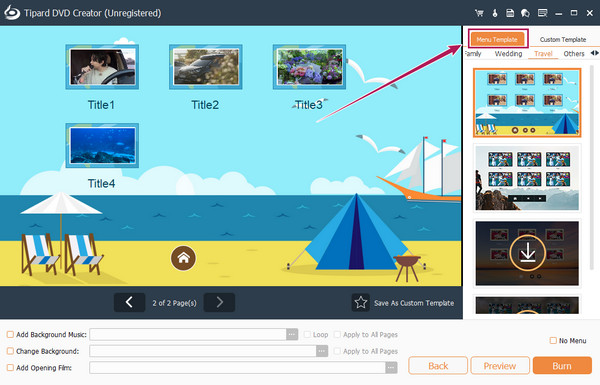Select the Others template category
Image resolution: width=600 pixels, height=385 pixels.
coord(574,54)
